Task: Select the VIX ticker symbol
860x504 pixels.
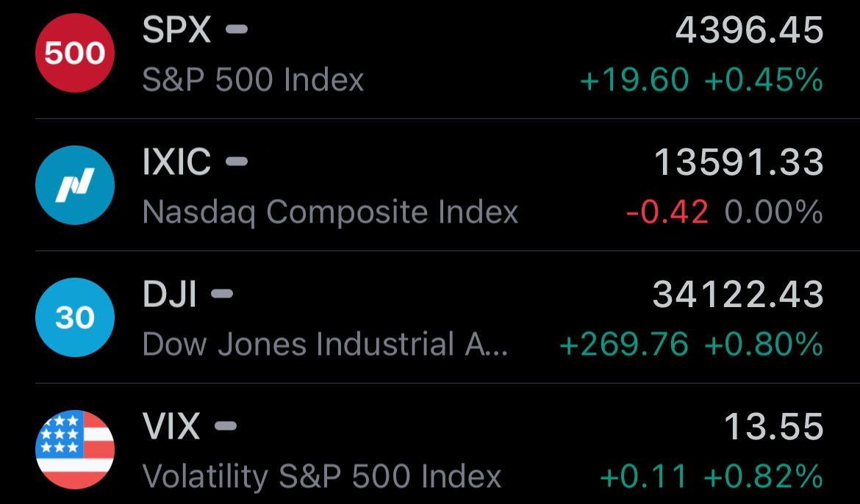Action: [171, 426]
